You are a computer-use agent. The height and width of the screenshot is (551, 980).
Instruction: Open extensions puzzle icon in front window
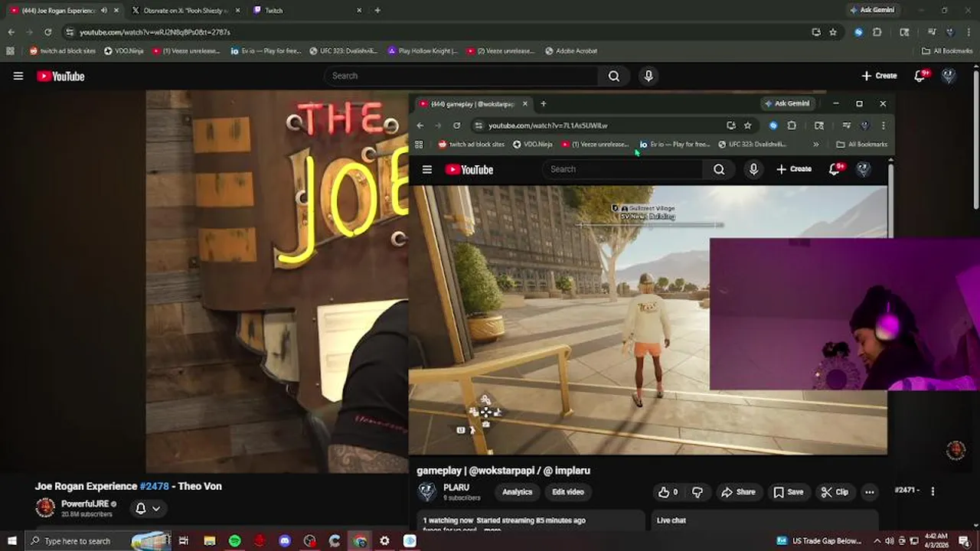coord(792,126)
